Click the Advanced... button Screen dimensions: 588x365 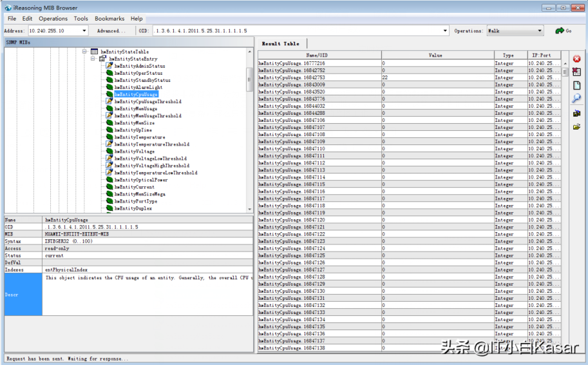[111, 31]
